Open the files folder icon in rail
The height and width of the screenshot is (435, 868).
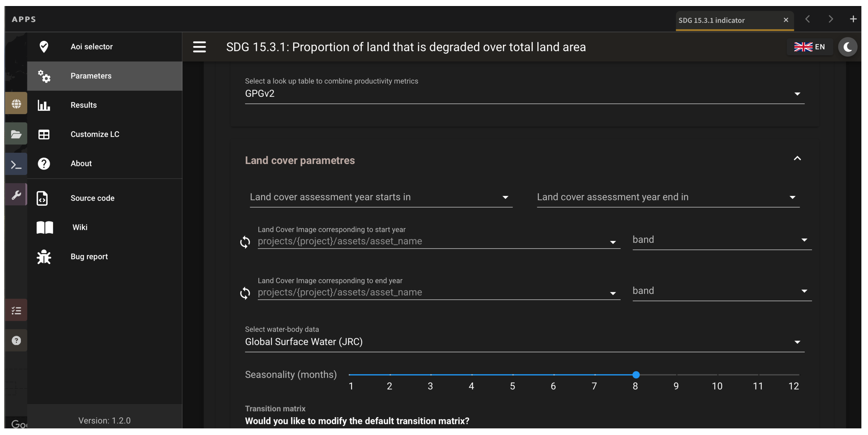pos(16,134)
